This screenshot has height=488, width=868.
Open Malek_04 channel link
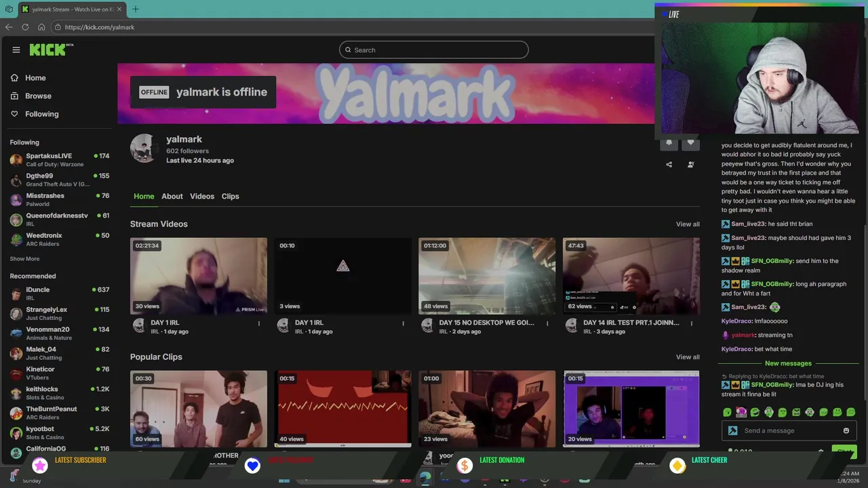coord(60,353)
